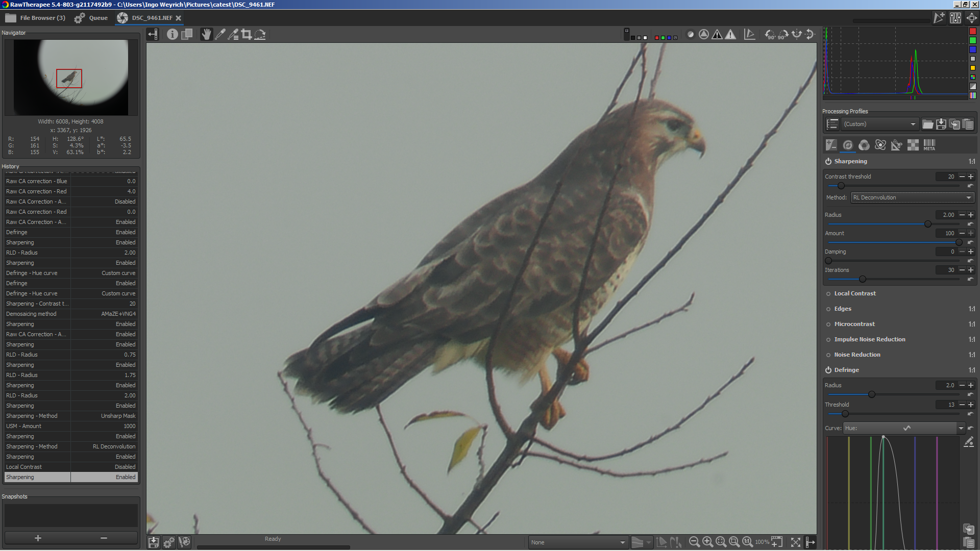Toggle clipped highlight indication triangle

[x=730, y=34]
